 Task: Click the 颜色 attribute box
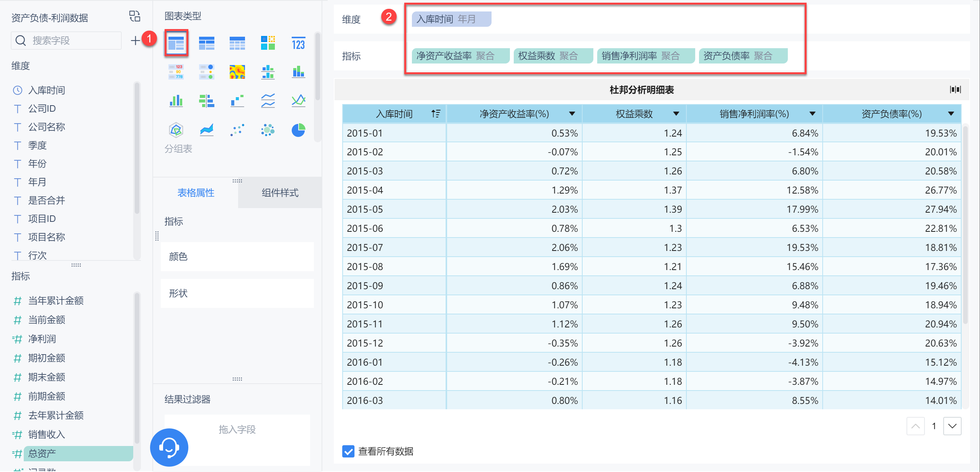click(x=237, y=257)
